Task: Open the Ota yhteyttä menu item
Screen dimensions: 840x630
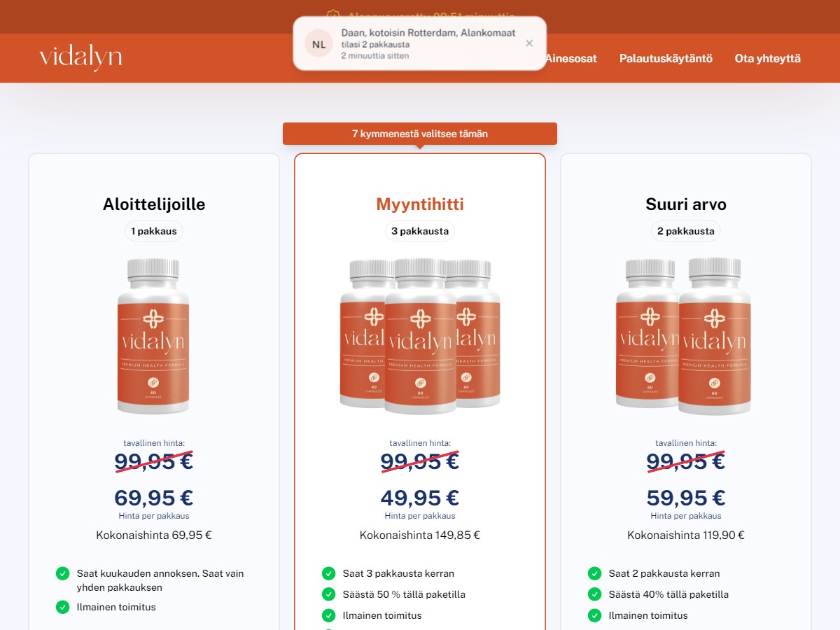Action: click(767, 59)
